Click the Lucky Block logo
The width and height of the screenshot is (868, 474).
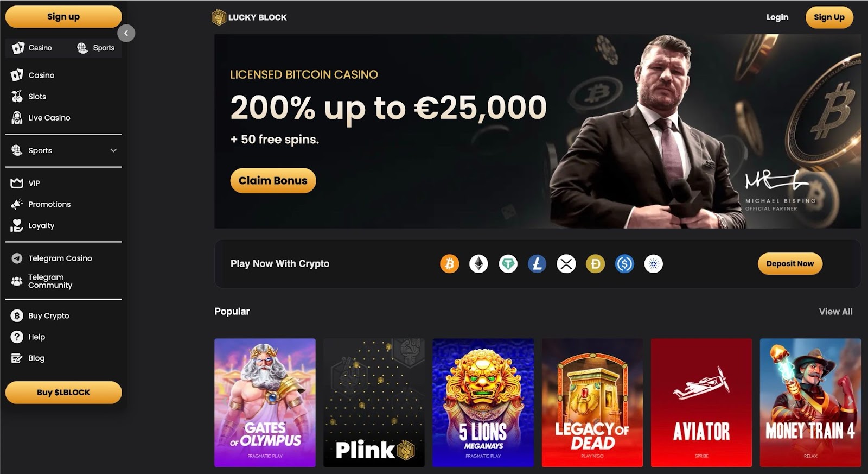pyautogui.click(x=249, y=17)
